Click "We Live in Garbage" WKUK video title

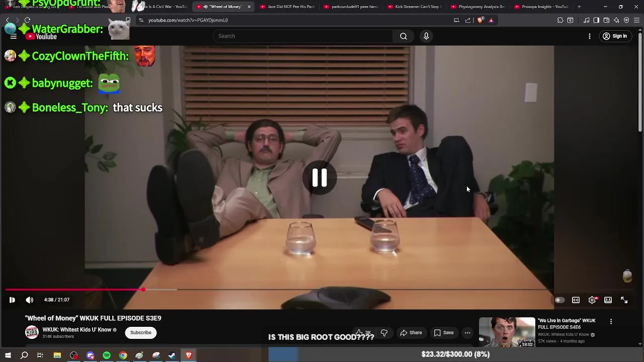tap(567, 324)
